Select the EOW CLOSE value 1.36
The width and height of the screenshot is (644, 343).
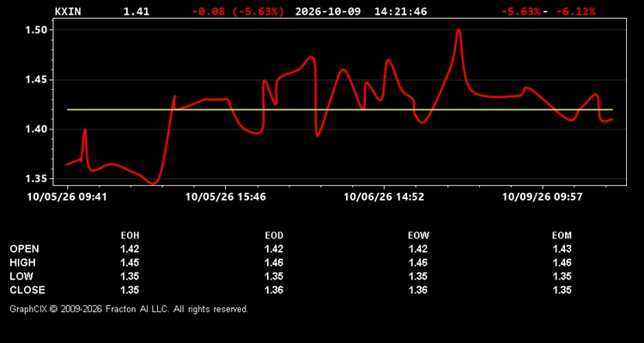(418, 290)
